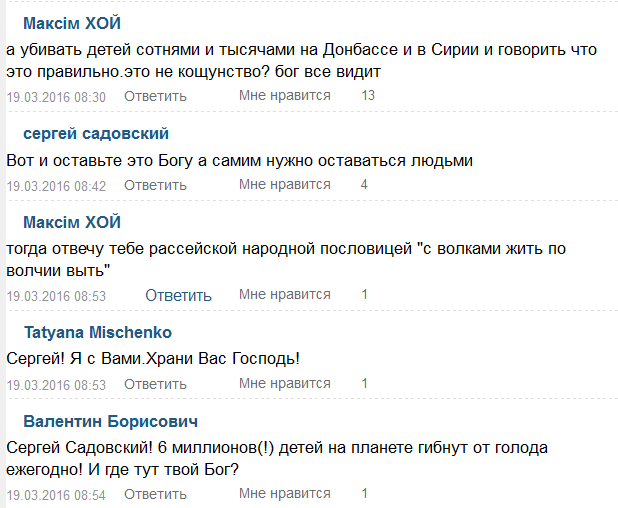Reply to the 08:30 comment via Ответить

(x=155, y=96)
